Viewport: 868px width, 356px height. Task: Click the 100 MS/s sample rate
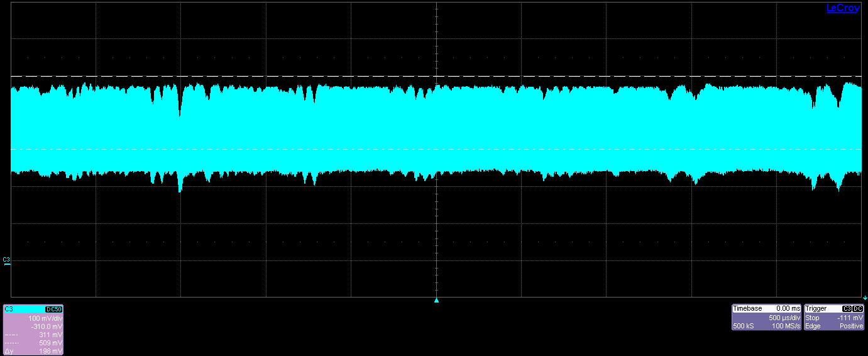(786, 326)
